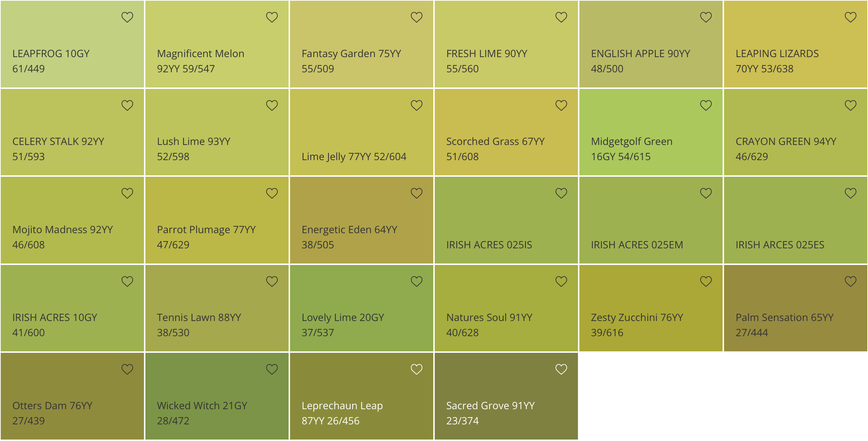Favorite Wicked Witch 21GY
Image resolution: width=868 pixels, height=441 pixels.
272,369
